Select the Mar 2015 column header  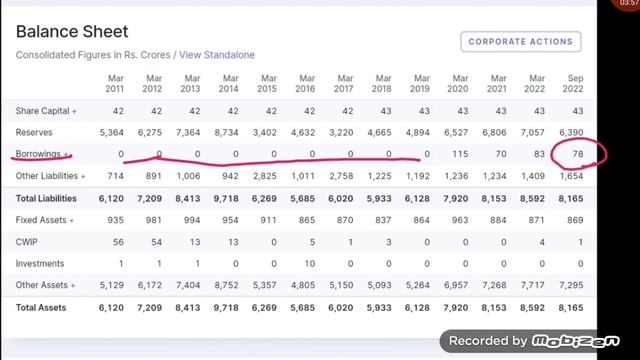click(x=267, y=84)
